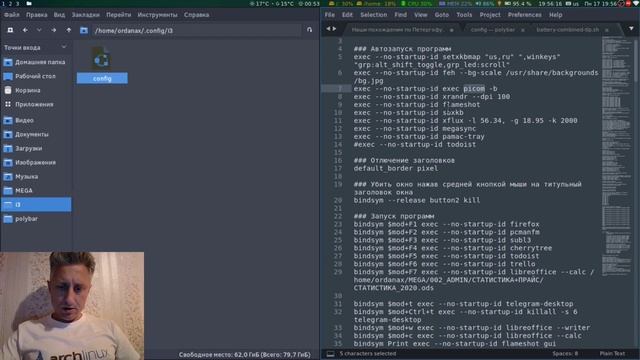Image resolution: width=640 pixels, height=360 pixels.
Task: Open 'Домашняя папка' in sidebar
Action: click(36, 62)
